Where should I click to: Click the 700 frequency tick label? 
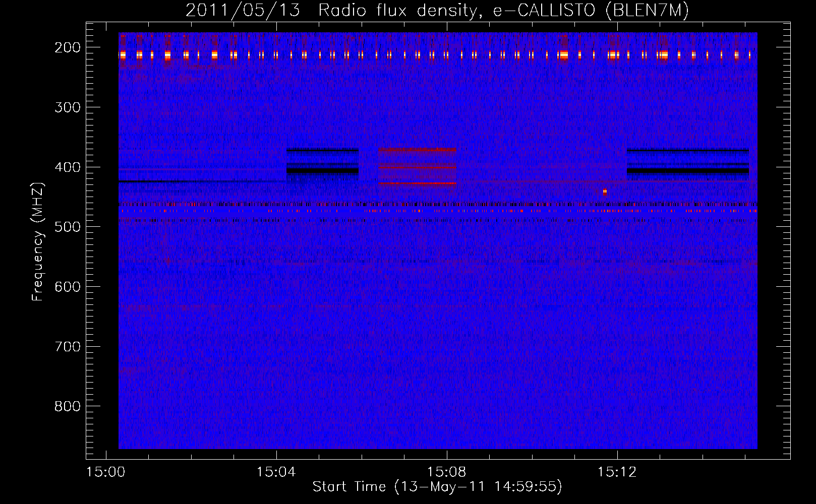click(x=68, y=347)
